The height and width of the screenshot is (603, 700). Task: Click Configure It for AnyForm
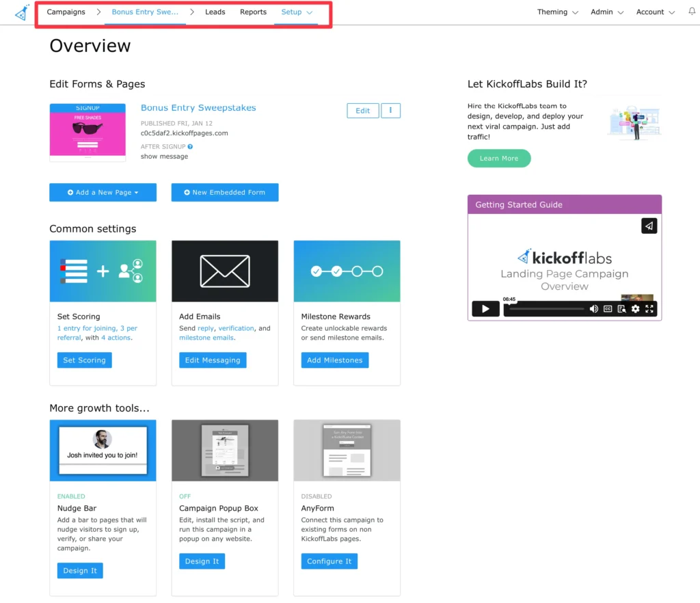tap(329, 561)
